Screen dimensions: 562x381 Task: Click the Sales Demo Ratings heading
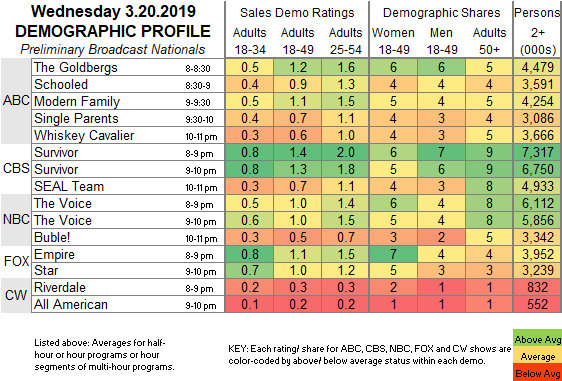[297, 13]
